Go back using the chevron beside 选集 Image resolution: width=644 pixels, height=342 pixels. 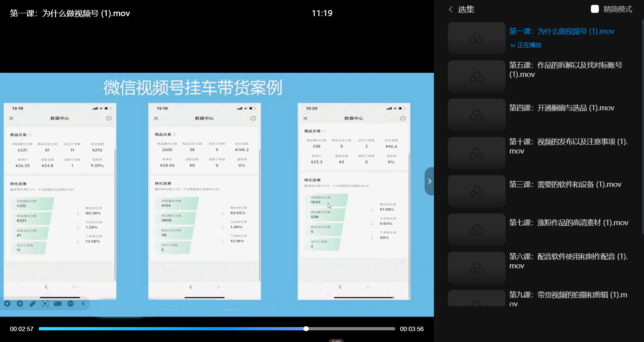point(451,9)
